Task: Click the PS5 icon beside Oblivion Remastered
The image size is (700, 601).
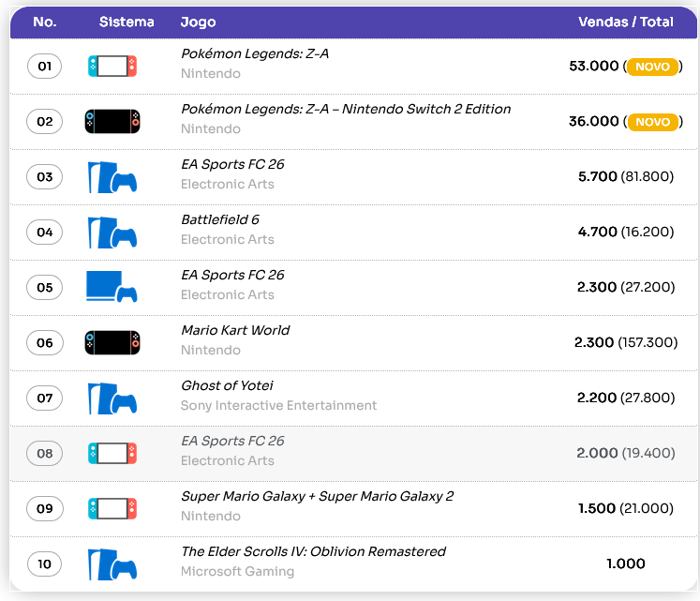Action: 112,564
